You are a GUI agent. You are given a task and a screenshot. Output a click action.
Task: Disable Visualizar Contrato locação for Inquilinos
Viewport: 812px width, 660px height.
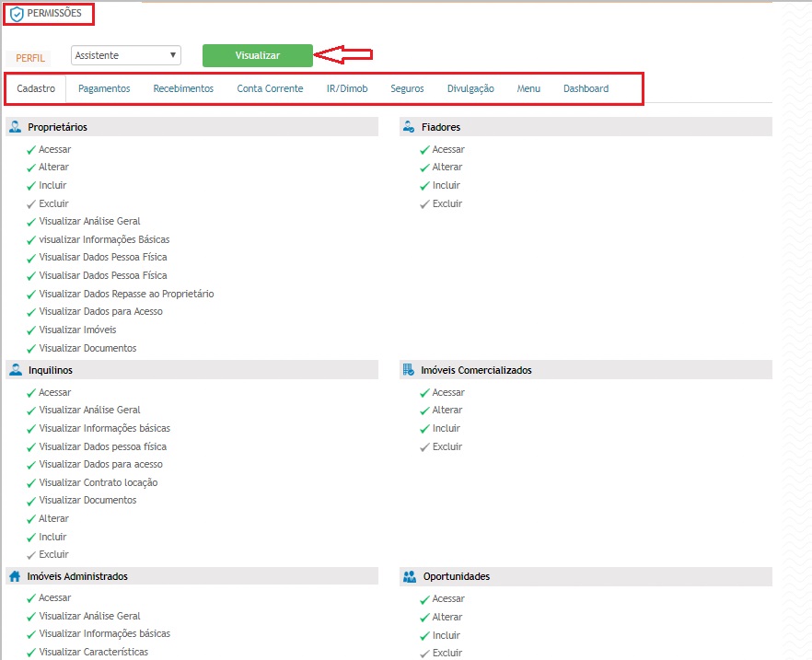coord(31,482)
